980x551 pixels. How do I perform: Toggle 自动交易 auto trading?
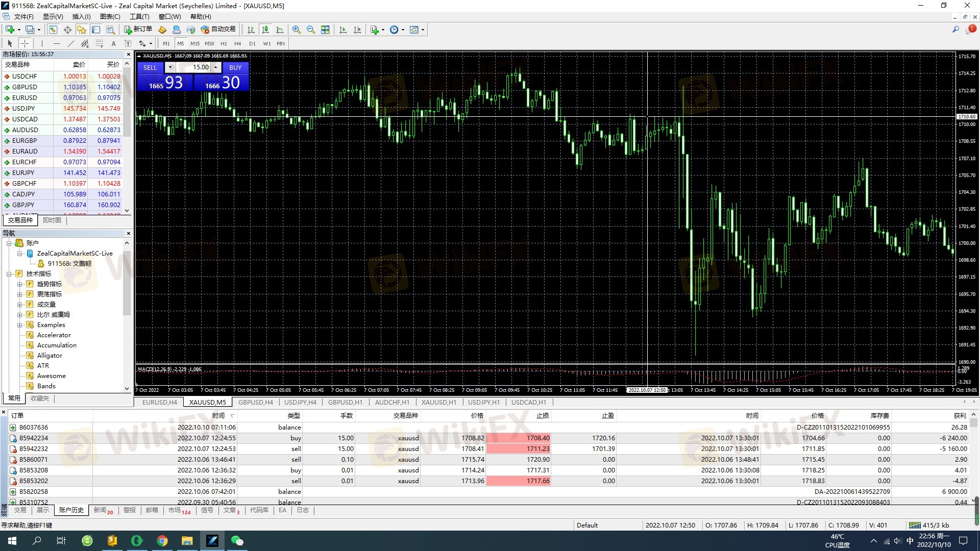[218, 30]
